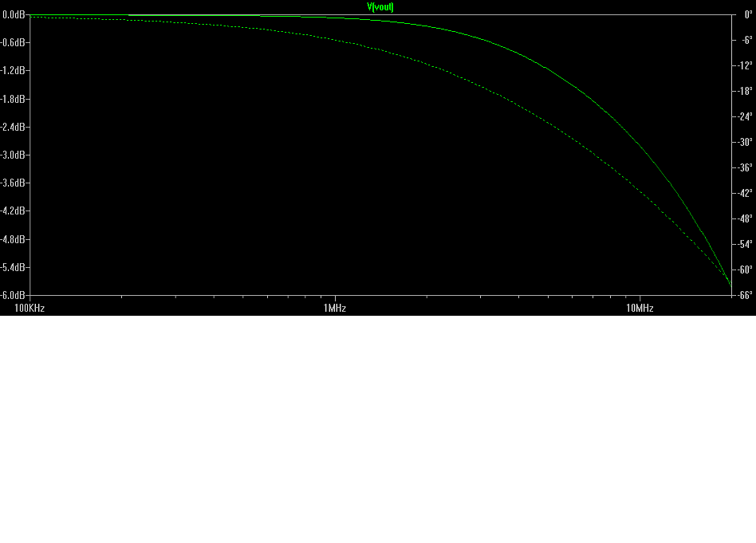Click the -6.0dB magnitude axis label
Viewport: 756px width, 543px height.
pyautogui.click(x=13, y=295)
